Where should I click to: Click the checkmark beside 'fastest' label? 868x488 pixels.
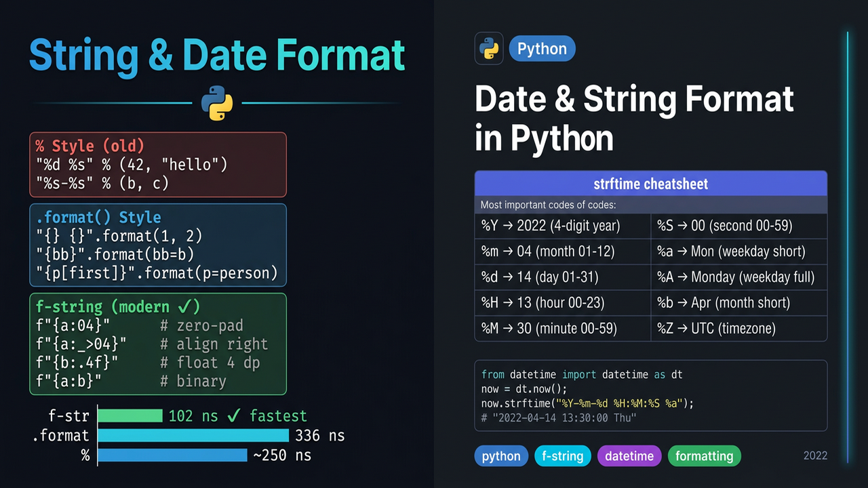(x=233, y=415)
